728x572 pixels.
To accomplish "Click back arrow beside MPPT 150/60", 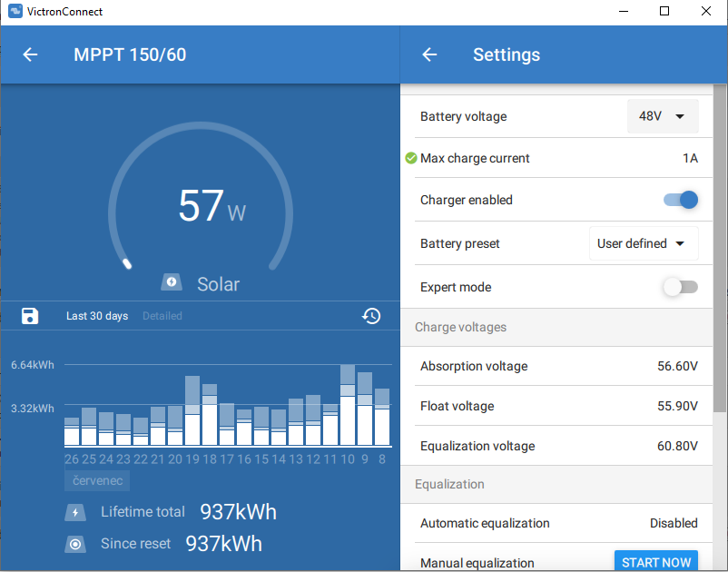I will (x=30, y=54).
